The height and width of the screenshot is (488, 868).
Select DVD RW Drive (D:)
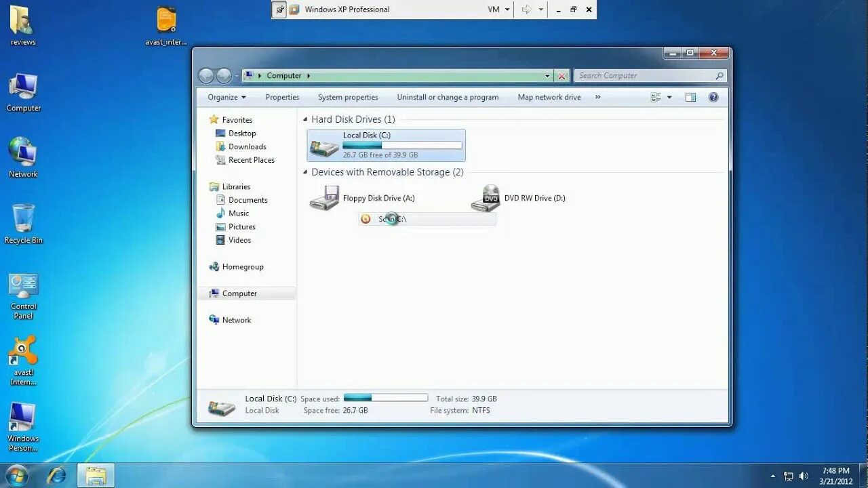(x=519, y=198)
